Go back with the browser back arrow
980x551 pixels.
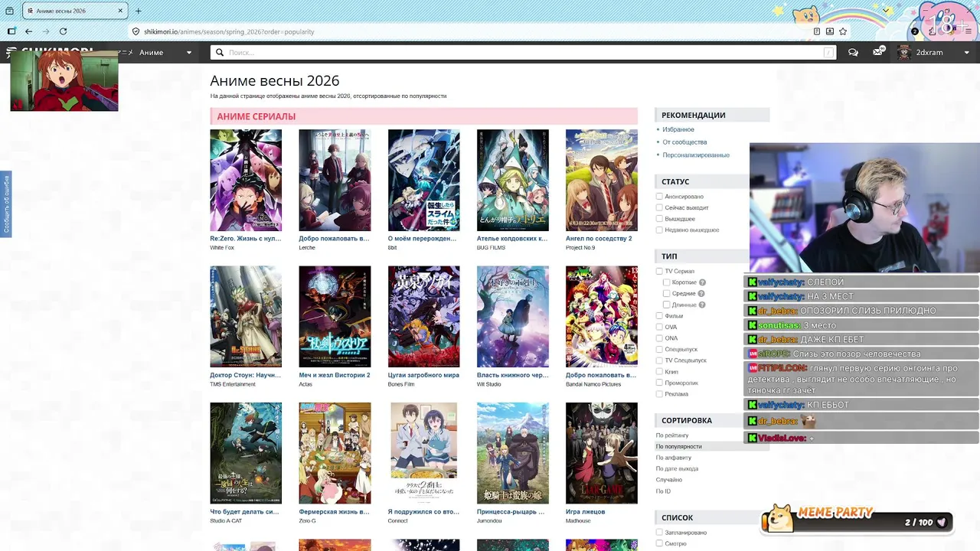pos(28,31)
